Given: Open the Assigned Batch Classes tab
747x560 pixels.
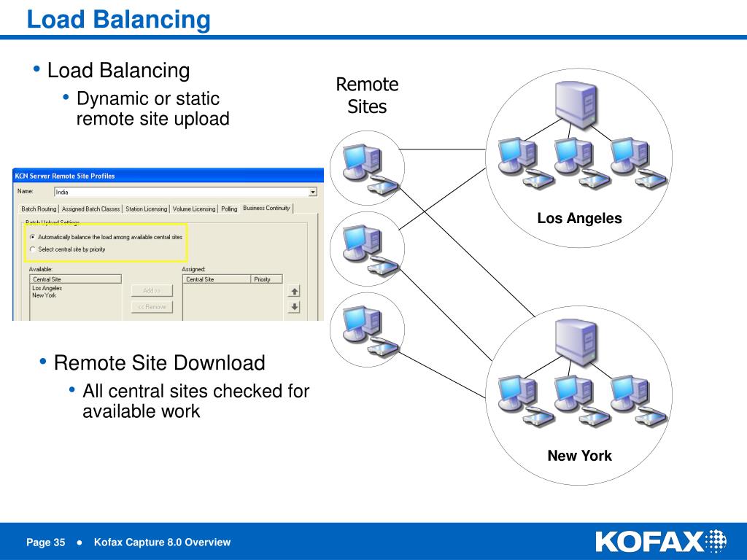Looking at the screenshot, I should tap(90, 209).
